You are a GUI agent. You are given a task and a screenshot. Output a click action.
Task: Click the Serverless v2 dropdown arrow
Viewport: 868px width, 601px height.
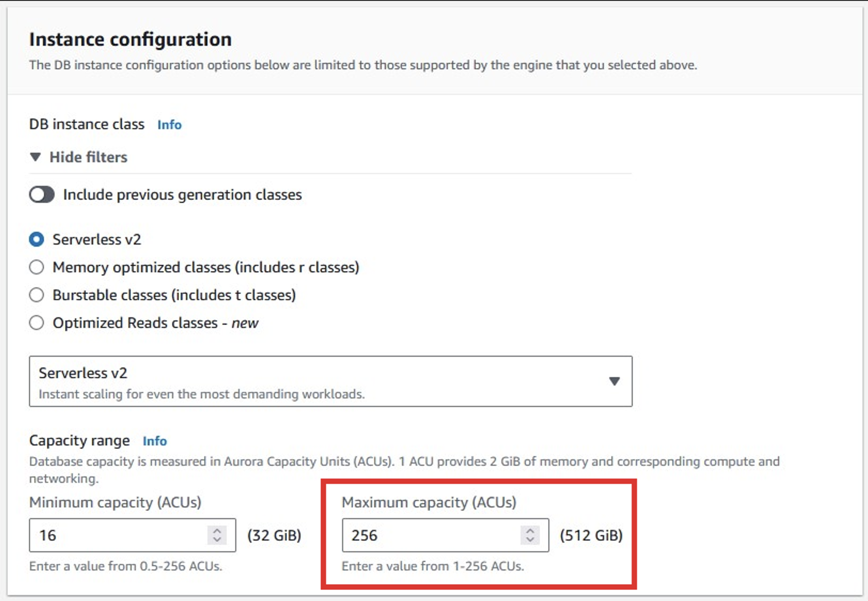pos(614,381)
